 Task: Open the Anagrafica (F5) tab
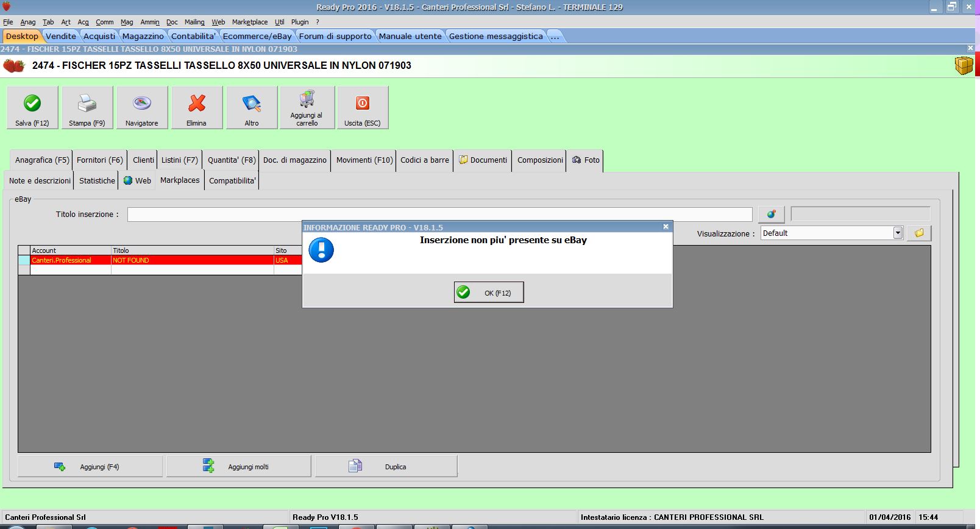tap(42, 160)
